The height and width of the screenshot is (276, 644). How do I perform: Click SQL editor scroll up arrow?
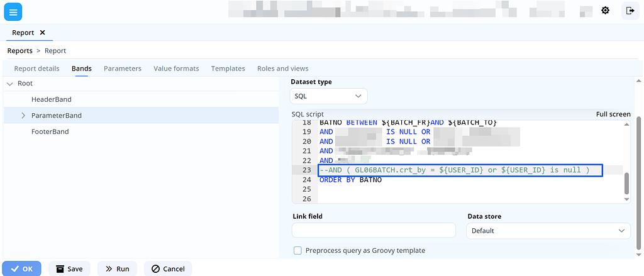point(626,124)
